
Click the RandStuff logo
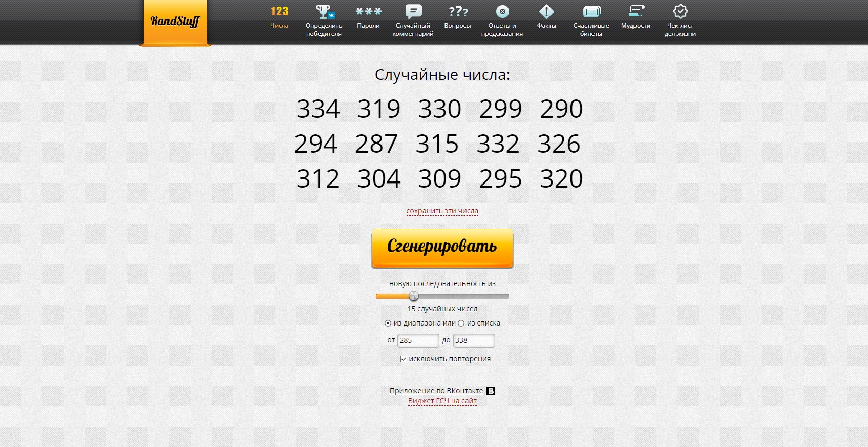point(175,22)
